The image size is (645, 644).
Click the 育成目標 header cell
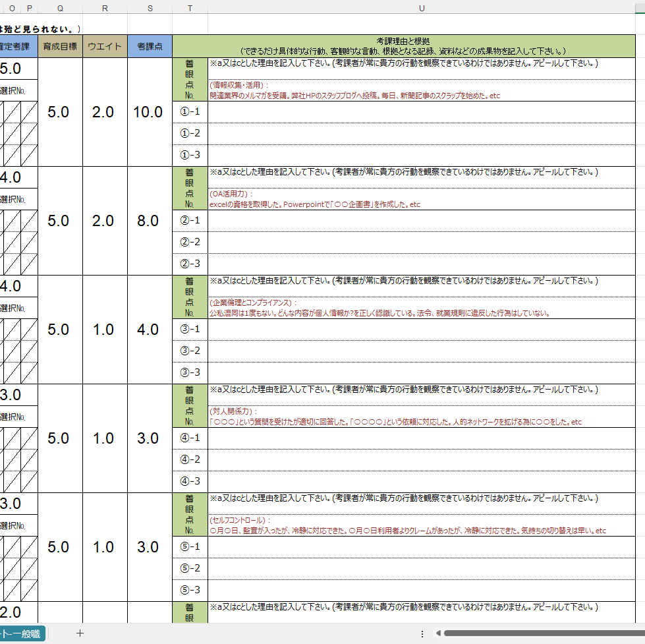pyautogui.click(x=61, y=46)
